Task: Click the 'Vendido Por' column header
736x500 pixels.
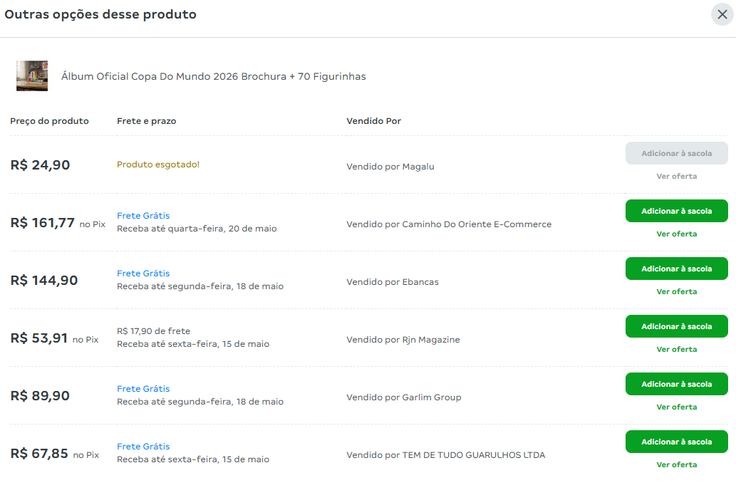Action: point(374,121)
